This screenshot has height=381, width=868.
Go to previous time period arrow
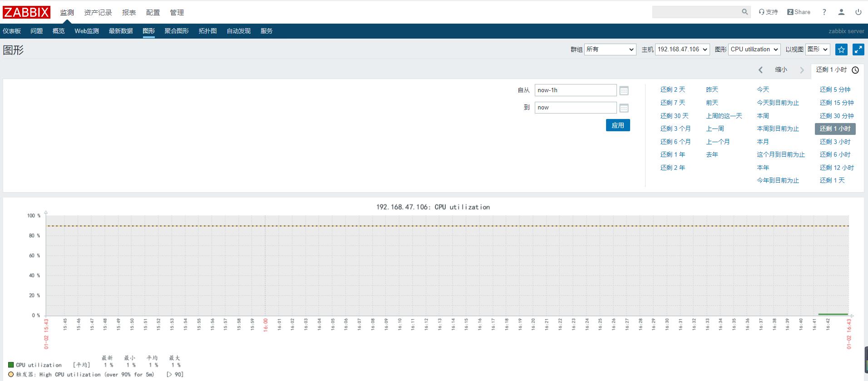[x=760, y=70]
